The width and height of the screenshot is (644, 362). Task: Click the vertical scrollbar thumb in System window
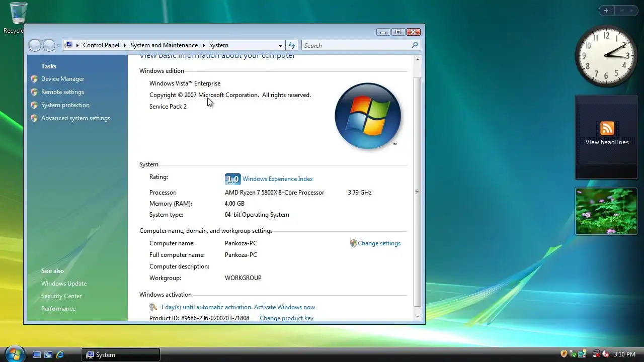pos(417,192)
